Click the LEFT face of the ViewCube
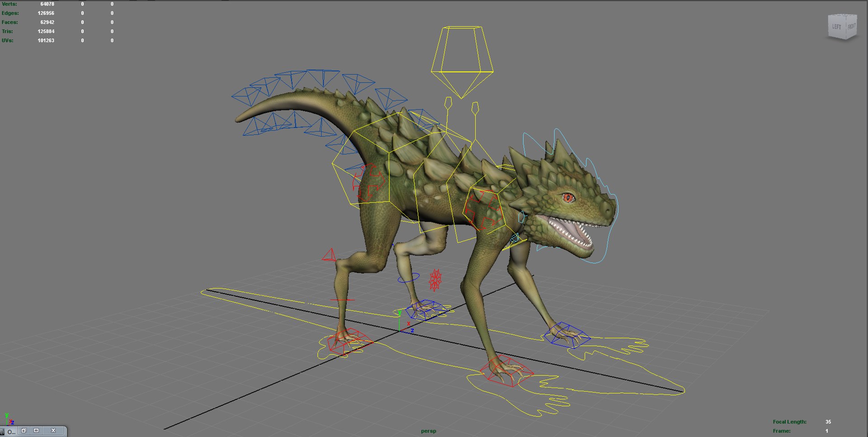 click(x=837, y=27)
